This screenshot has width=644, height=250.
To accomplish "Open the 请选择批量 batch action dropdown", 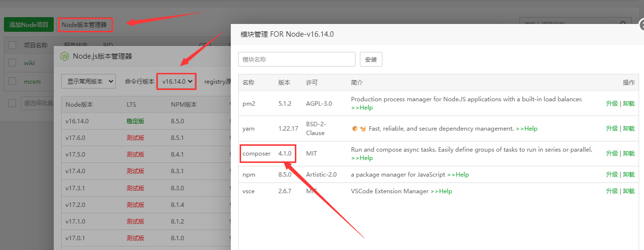I will pos(38,103).
